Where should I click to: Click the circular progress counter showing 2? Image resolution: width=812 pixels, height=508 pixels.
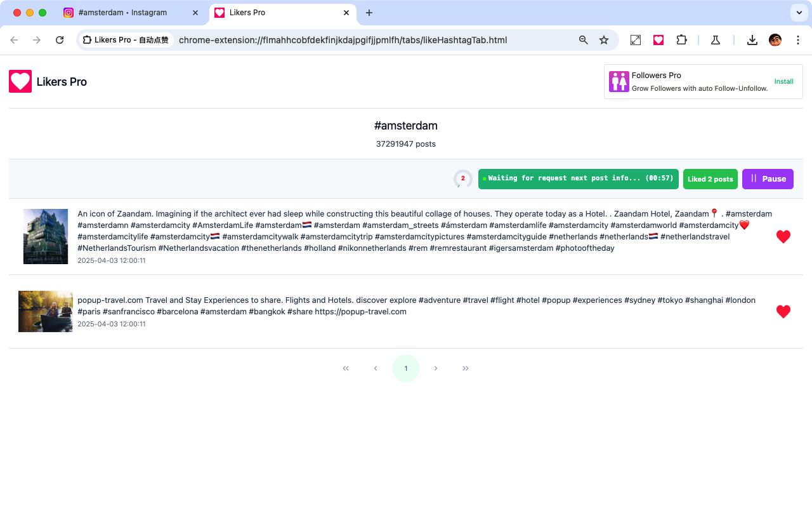click(x=463, y=178)
